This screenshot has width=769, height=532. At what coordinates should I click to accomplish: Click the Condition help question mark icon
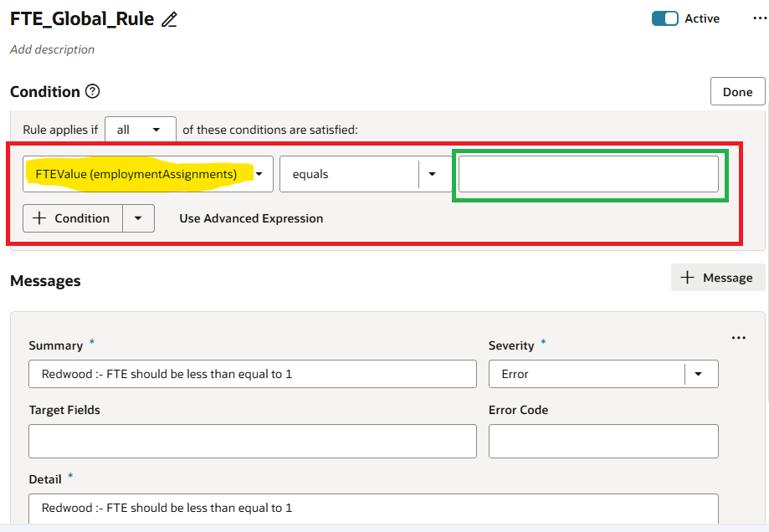92,91
